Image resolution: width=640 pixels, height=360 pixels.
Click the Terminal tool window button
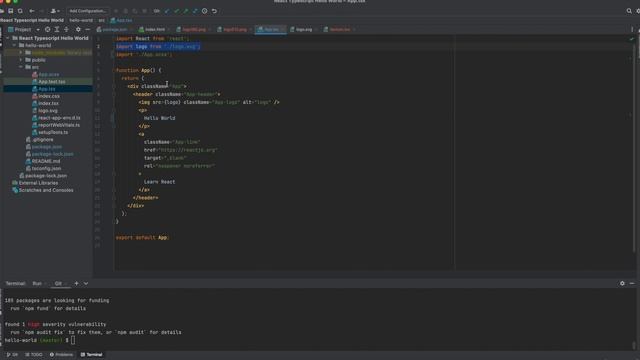click(x=91, y=355)
